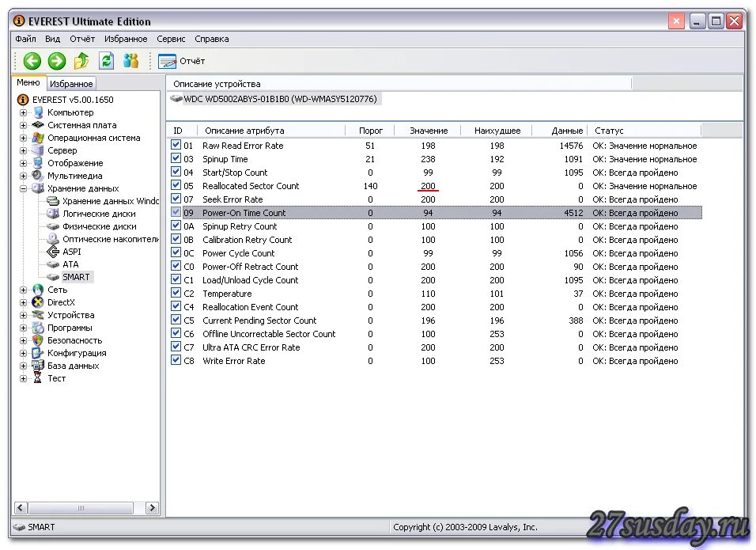Open the ASPI item icon
This screenshot has width=756, height=550.
53,252
